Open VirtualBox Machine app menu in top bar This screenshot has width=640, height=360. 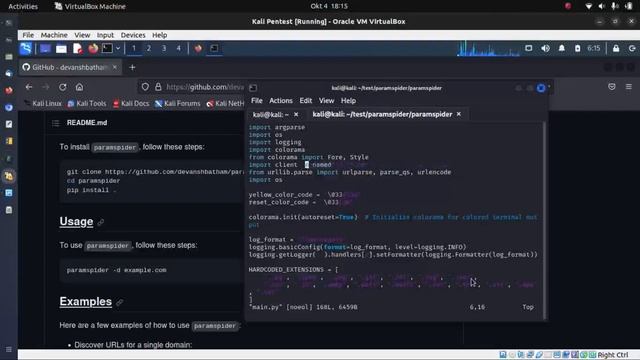[x=90, y=6]
